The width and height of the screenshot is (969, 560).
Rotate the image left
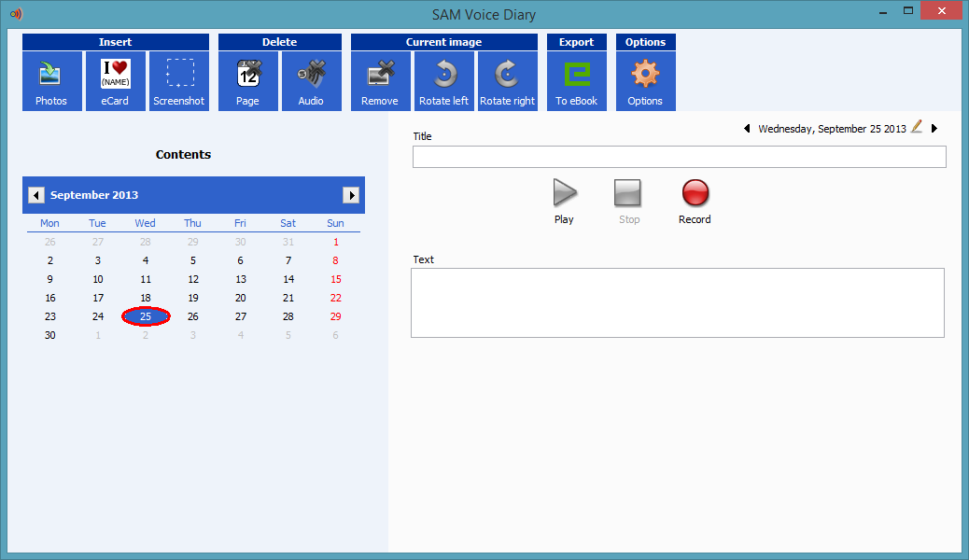pyautogui.click(x=444, y=81)
